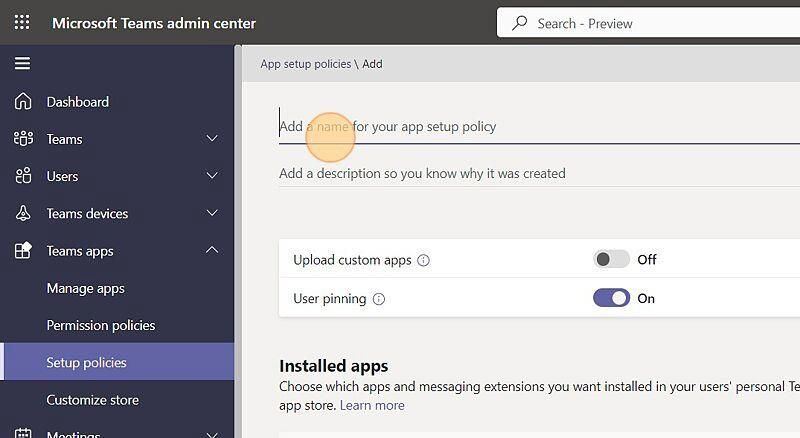Image resolution: width=800 pixels, height=438 pixels.
Task: Expand the Teams devices chevron
Action: (x=212, y=213)
